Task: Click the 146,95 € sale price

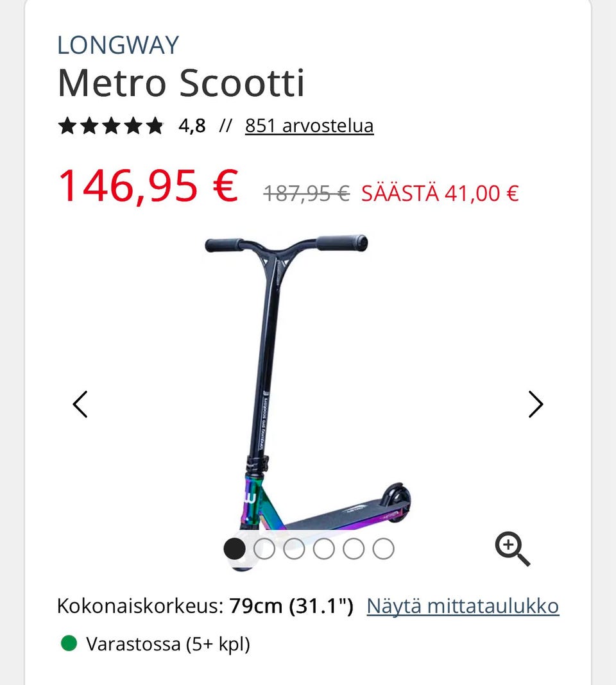Action: click(x=148, y=186)
